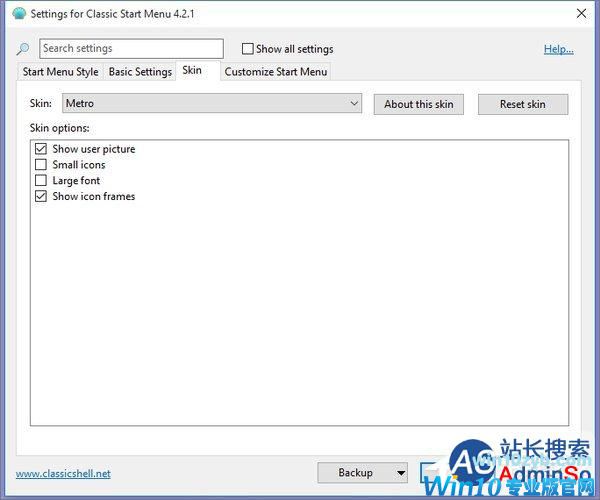Image resolution: width=600 pixels, height=500 pixels.
Task: Disable the Show icon frames checkbox
Action: (x=41, y=197)
